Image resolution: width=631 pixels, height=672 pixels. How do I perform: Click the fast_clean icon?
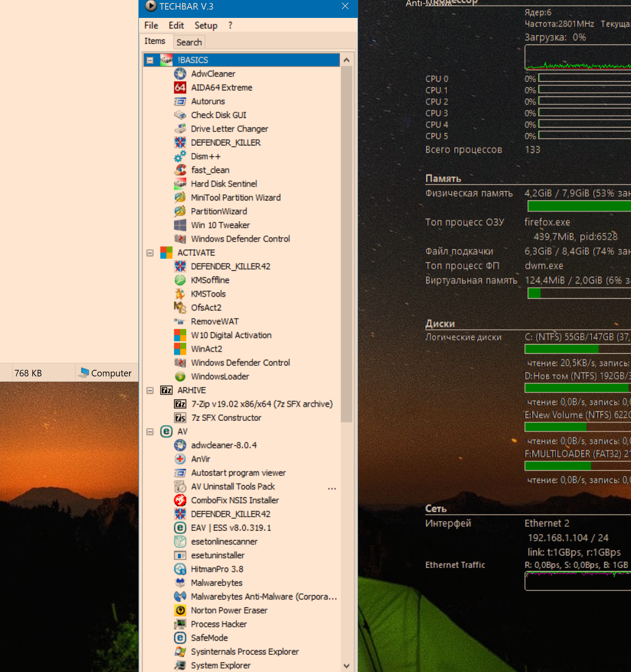click(x=180, y=170)
